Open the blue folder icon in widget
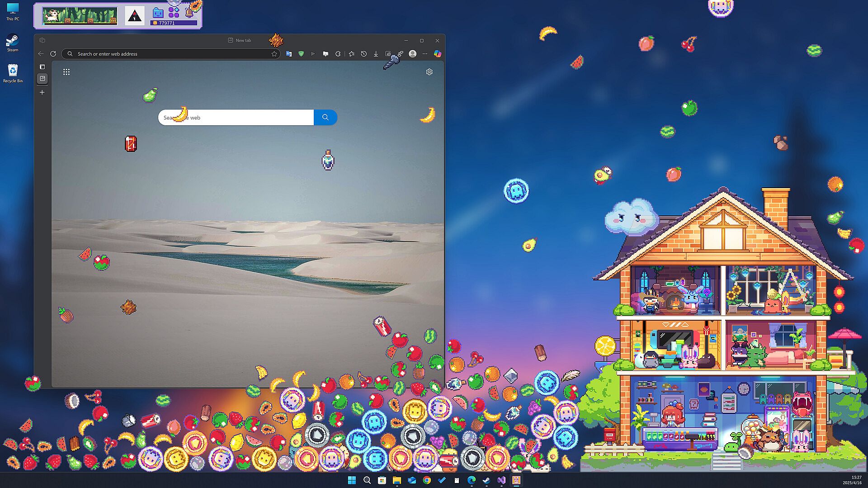868x488 pixels. click(158, 13)
